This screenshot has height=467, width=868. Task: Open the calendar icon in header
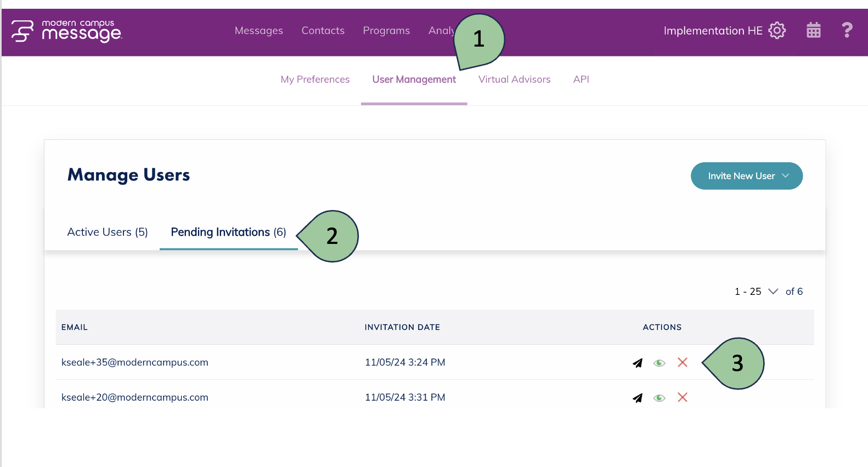coord(813,31)
